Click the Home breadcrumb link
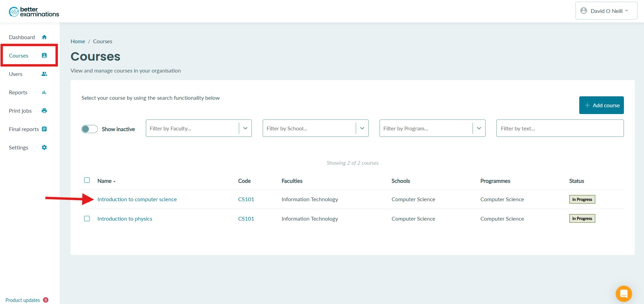The height and width of the screenshot is (304, 644). tap(78, 41)
